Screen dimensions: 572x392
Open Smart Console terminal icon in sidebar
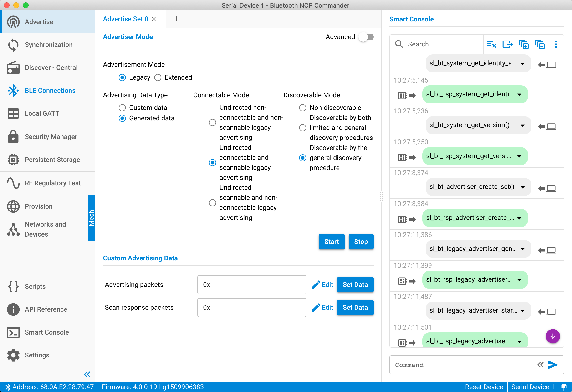tap(13, 332)
